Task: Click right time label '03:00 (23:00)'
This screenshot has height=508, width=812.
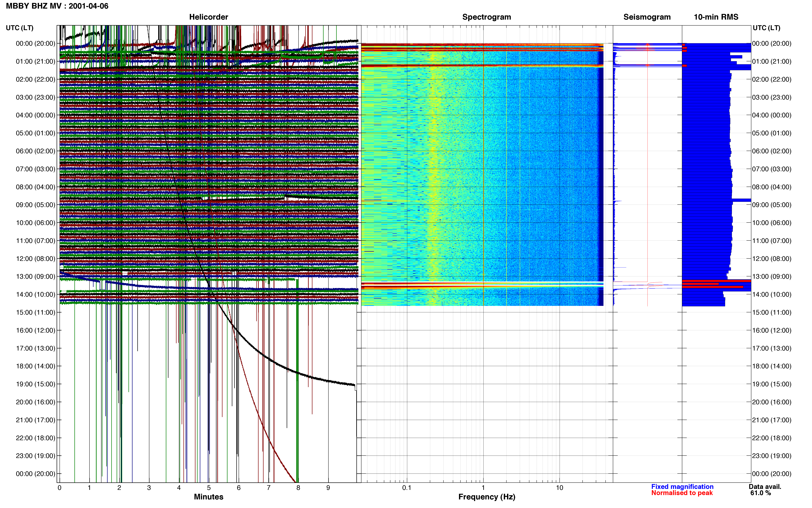Action: tap(772, 97)
